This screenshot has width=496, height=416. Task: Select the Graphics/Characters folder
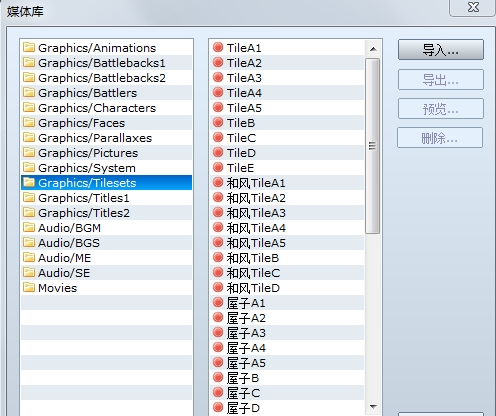pyautogui.click(x=107, y=108)
